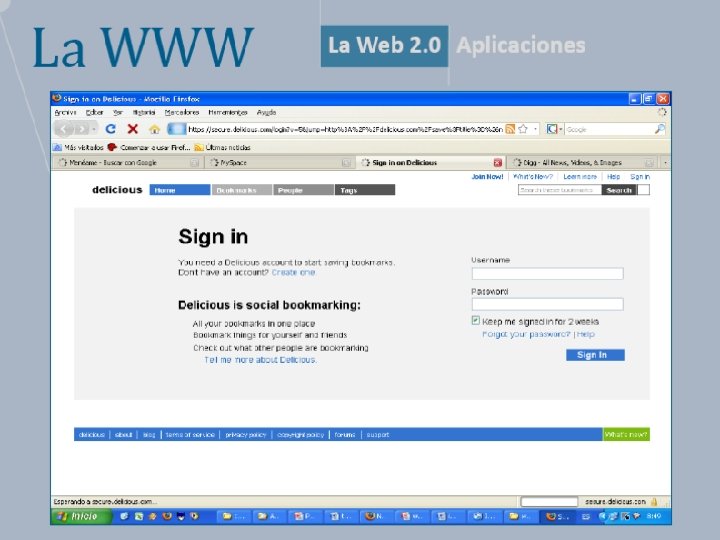Select the Bookmarks navigation tab
The width and height of the screenshot is (720, 540).
242,190
